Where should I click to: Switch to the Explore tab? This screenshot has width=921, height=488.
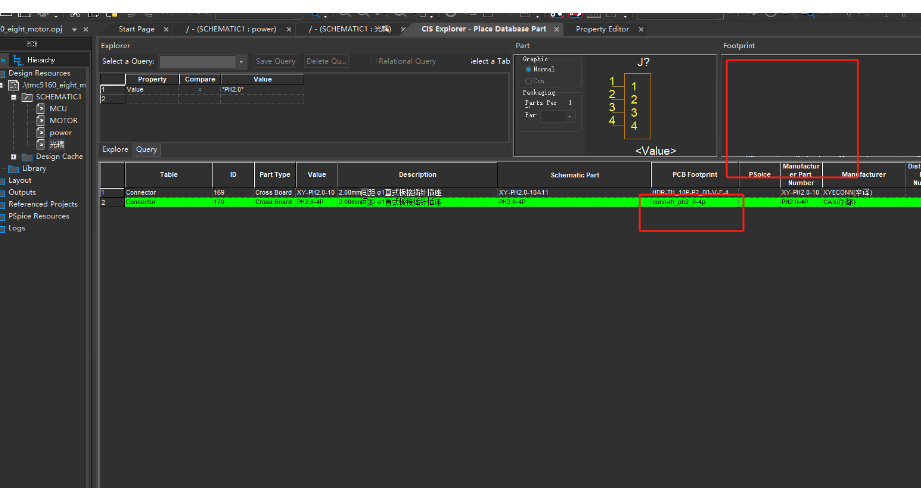[x=115, y=149]
